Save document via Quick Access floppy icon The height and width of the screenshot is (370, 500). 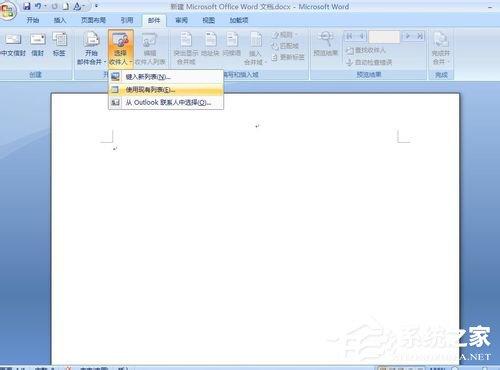[x=27, y=6]
